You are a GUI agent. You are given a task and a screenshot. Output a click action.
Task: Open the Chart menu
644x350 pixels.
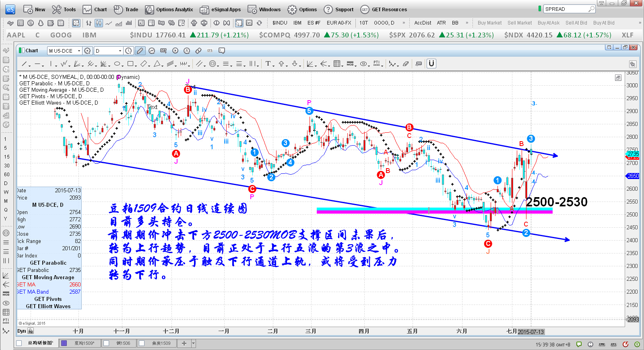point(95,9)
